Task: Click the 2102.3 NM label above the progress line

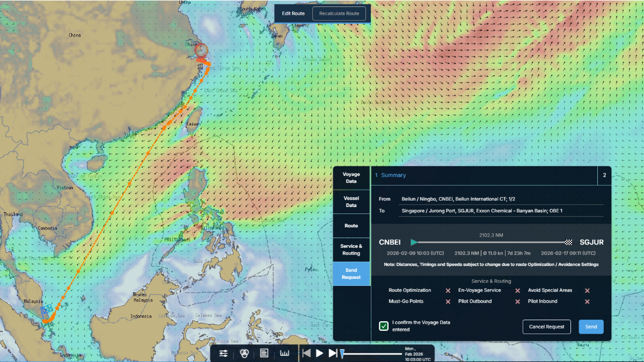Action: pos(491,235)
